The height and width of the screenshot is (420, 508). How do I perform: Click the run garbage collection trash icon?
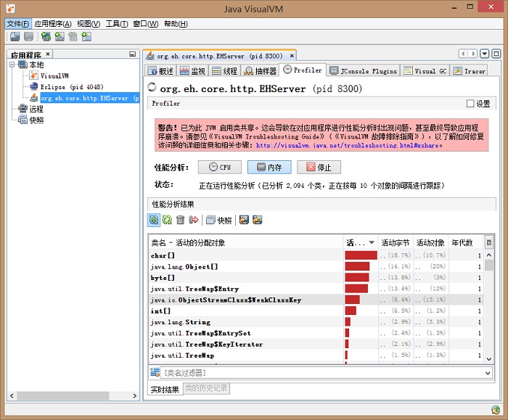(181, 221)
